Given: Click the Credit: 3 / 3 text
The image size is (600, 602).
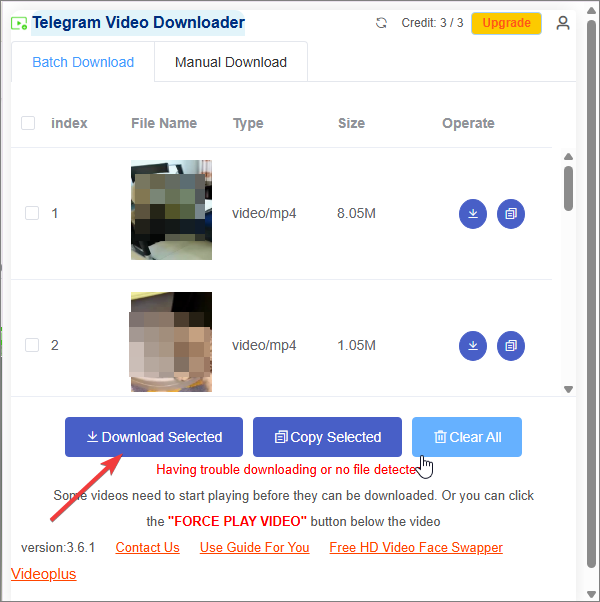Looking at the screenshot, I should point(432,23).
